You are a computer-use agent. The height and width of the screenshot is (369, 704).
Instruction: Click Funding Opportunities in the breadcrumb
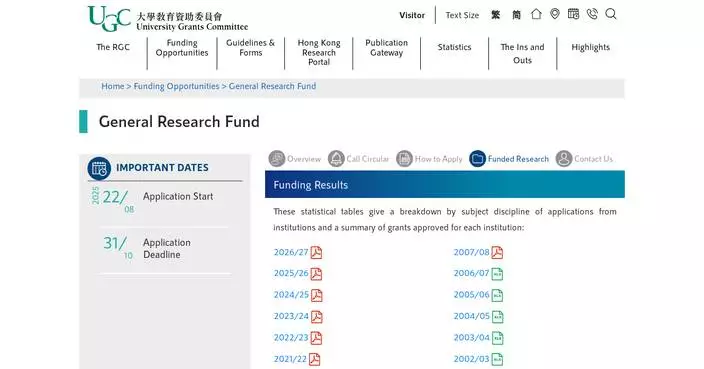point(176,86)
